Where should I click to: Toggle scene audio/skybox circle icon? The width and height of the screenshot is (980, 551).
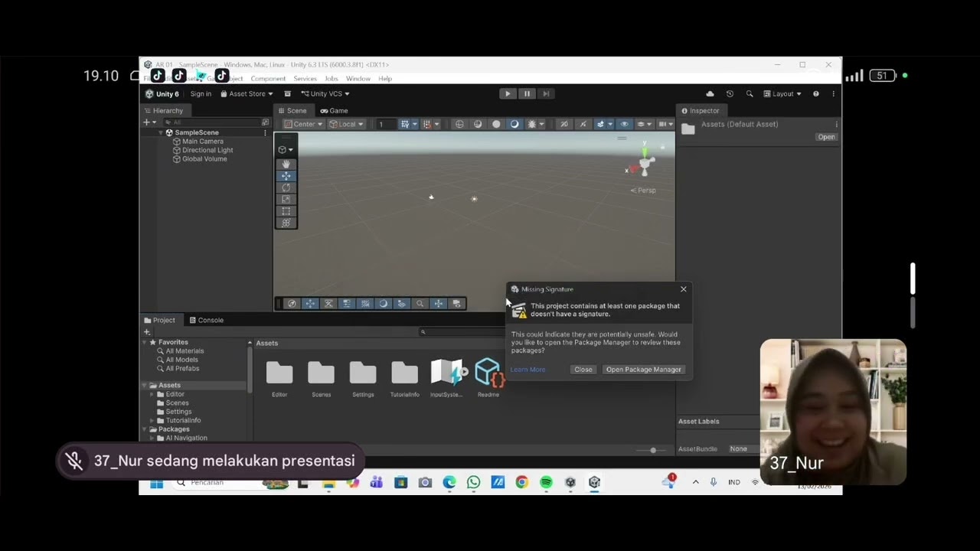(x=514, y=124)
